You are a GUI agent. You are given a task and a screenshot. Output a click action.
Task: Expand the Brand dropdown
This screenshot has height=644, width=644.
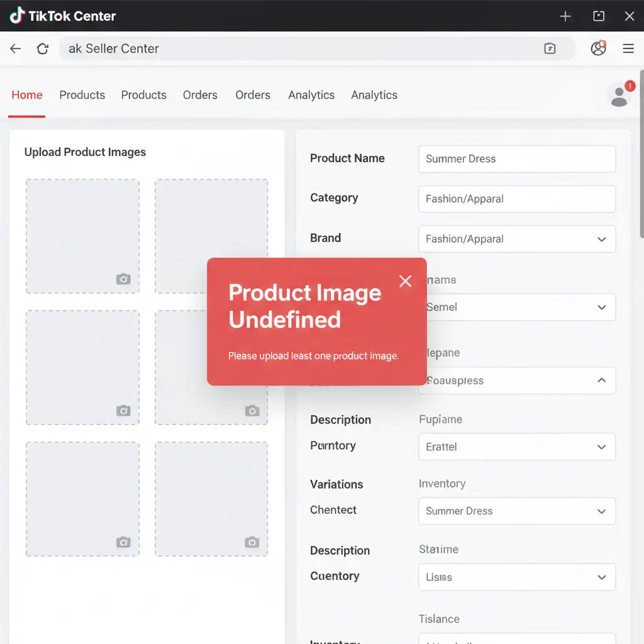(601, 240)
